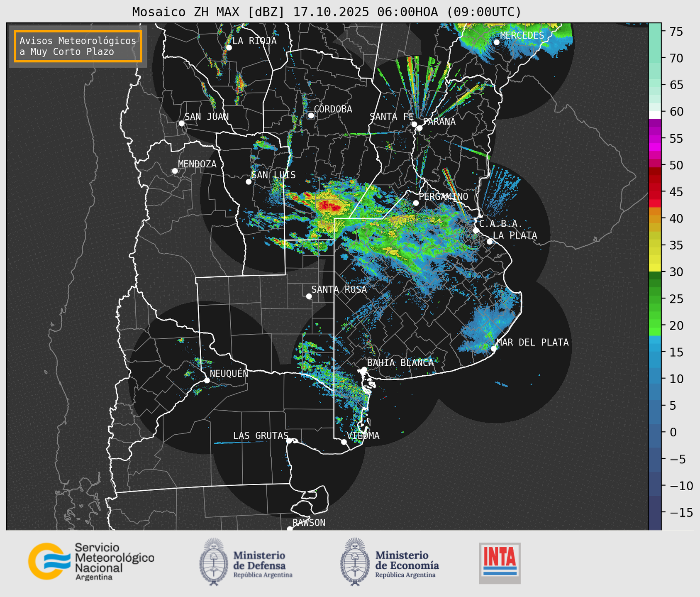This screenshot has width=700, height=597.
Task: Click the Servicio Meteorológico Nacional logo
Action: tap(91, 561)
